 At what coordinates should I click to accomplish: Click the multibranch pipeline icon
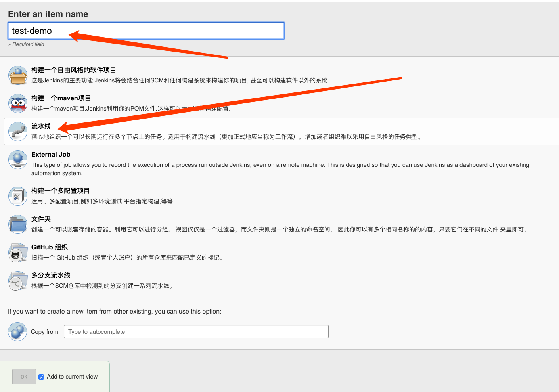click(18, 281)
